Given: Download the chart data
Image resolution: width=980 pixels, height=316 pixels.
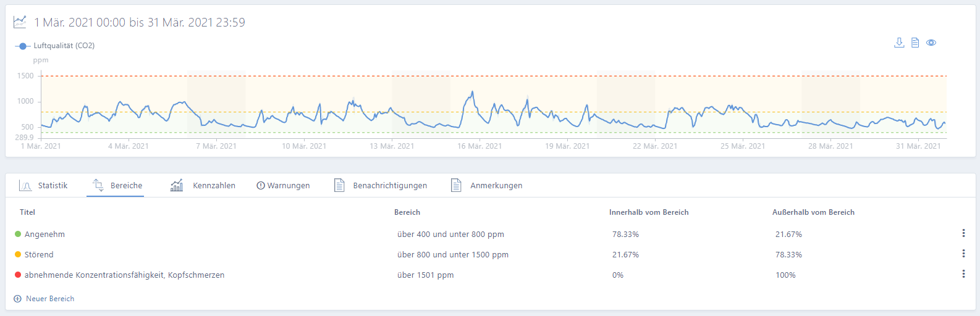Looking at the screenshot, I should [899, 43].
